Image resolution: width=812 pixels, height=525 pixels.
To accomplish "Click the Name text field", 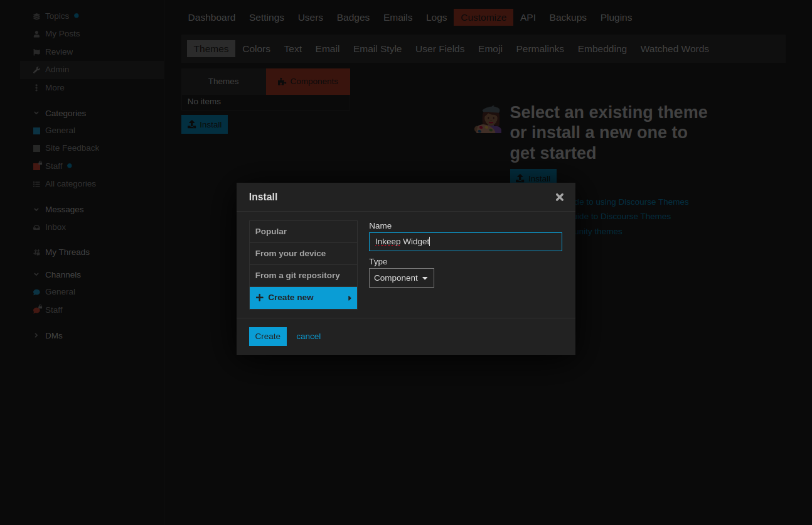I will tap(465, 242).
